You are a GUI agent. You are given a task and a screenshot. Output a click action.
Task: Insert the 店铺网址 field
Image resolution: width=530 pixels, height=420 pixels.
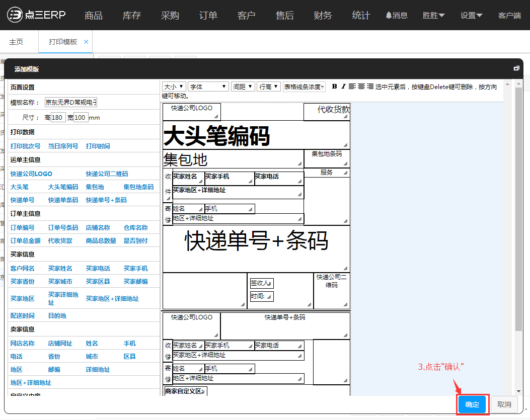pos(60,344)
